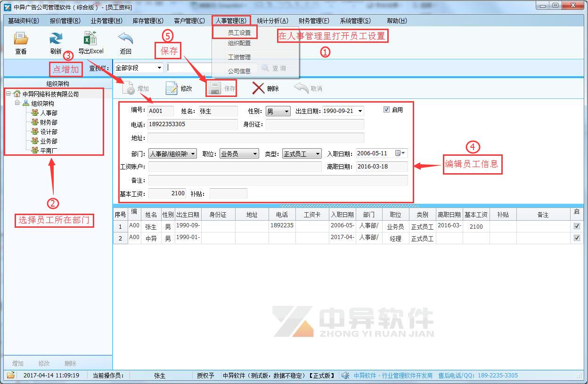
Task: Click the 查看 toolbar icon
Action: pyautogui.click(x=21, y=39)
